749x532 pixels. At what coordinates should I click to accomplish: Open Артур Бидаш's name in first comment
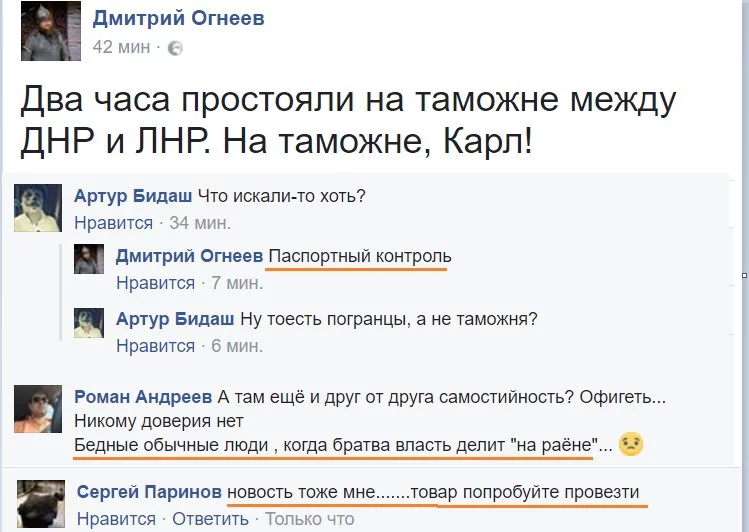134,196
